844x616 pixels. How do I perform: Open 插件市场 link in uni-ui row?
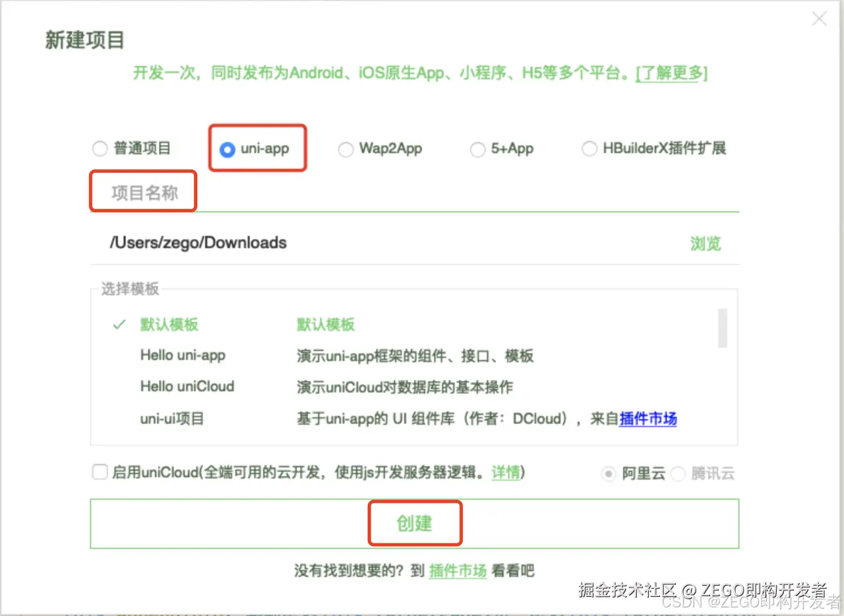(x=648, y=419)
